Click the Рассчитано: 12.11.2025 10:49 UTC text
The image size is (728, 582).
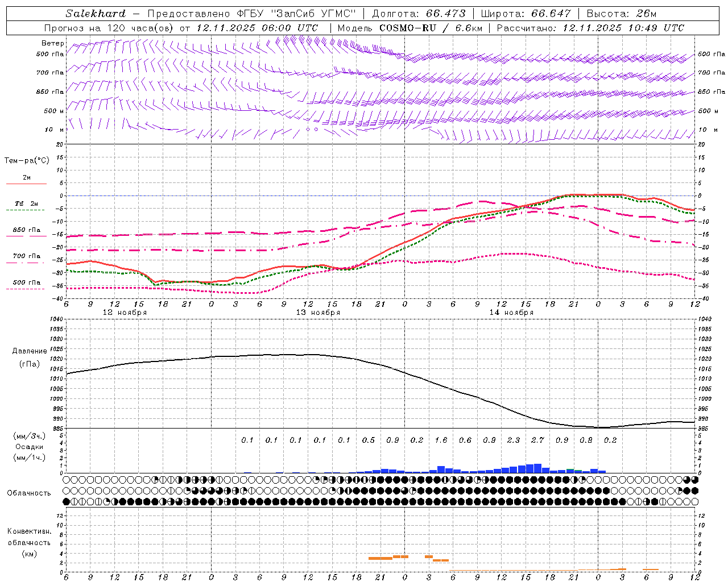click(591, 28)
